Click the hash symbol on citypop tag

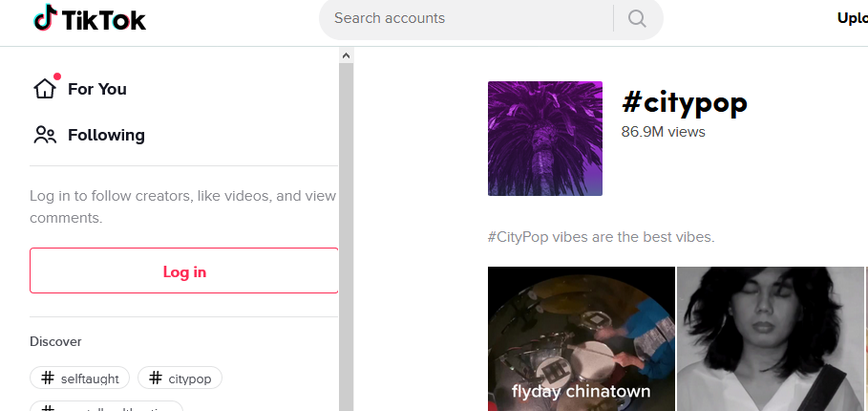[155, 379]
